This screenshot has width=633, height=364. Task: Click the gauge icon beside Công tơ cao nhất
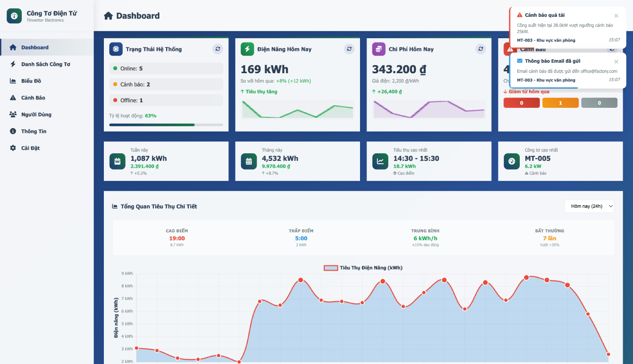point(511,161)
